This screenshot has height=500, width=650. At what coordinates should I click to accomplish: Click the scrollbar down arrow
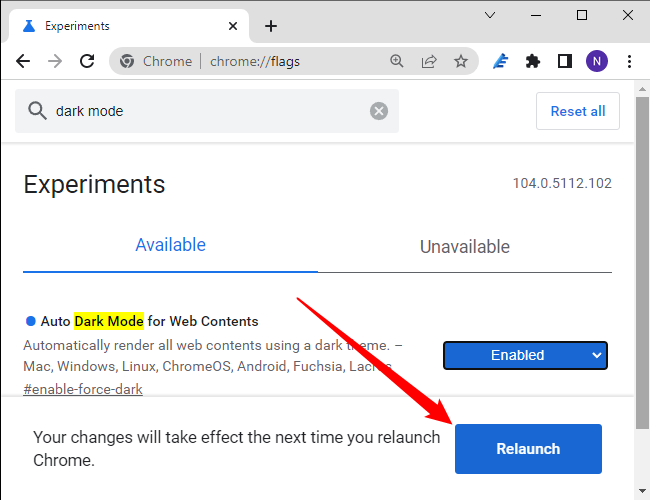point(643,491)
